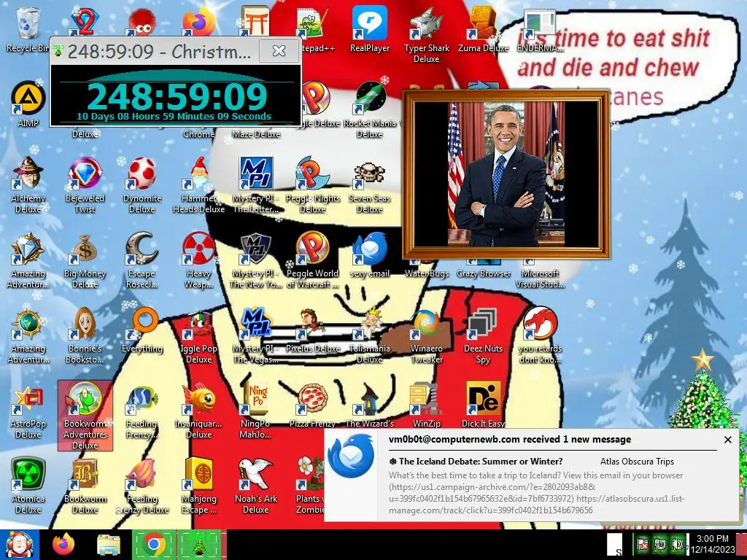Open the Recycle Bin desktop icon
Image resolution: width=747 pixels, height=560 pixels.
pos(28,29)
